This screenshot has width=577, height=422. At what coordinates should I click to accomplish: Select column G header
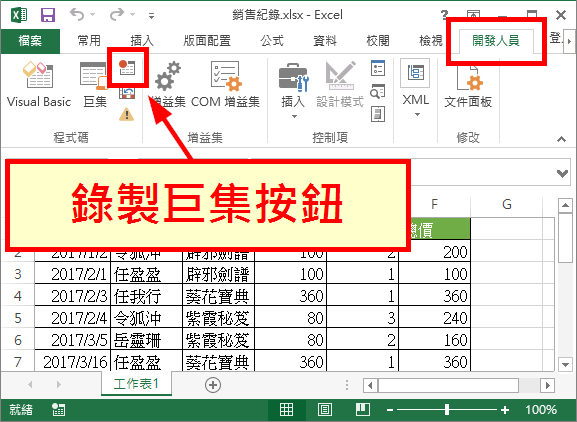(x=507, y=204)
